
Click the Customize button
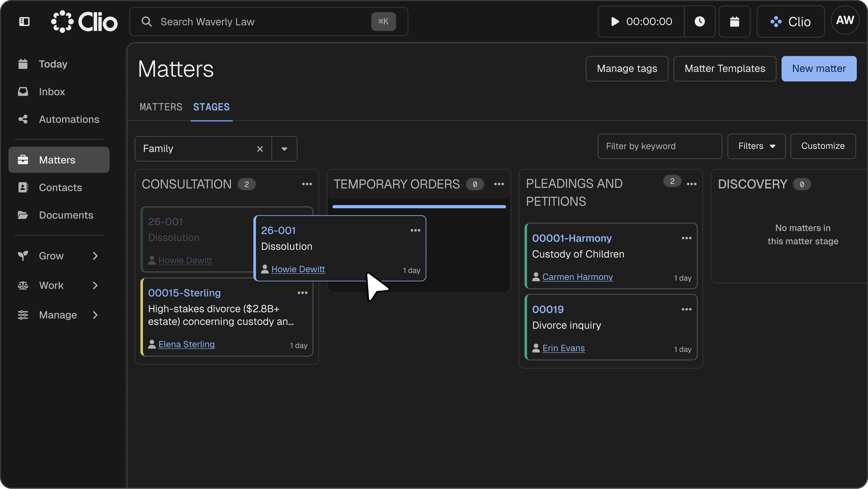coord(823,146)
